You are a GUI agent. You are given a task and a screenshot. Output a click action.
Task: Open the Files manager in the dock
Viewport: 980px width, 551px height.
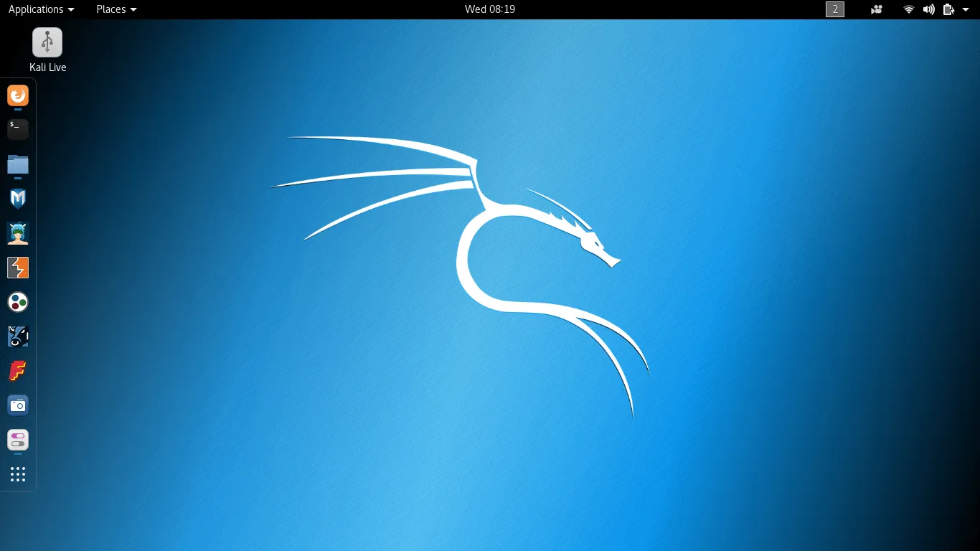pyautogui.click(x=18, y=164)
